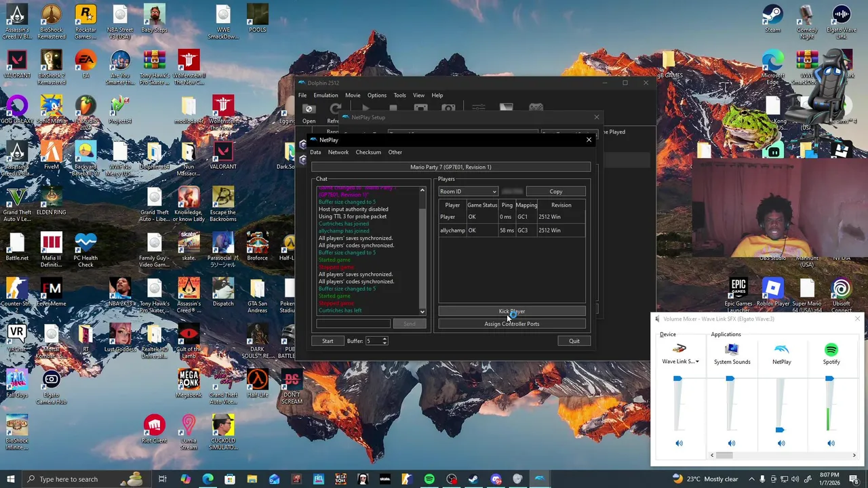
Task: Open the Checksum menu in NetPlay
Action: click(368, 152)
